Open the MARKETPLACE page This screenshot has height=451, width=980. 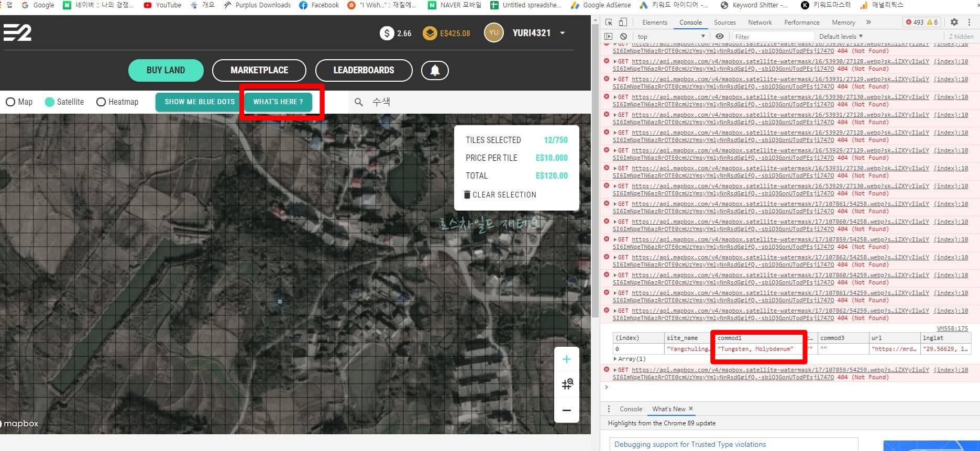259,70
